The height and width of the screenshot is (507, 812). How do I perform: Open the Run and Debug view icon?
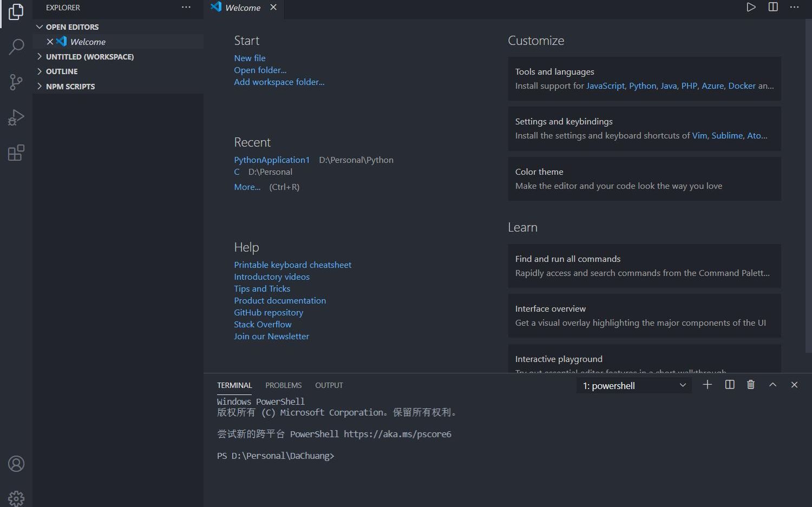coord(16,117)
